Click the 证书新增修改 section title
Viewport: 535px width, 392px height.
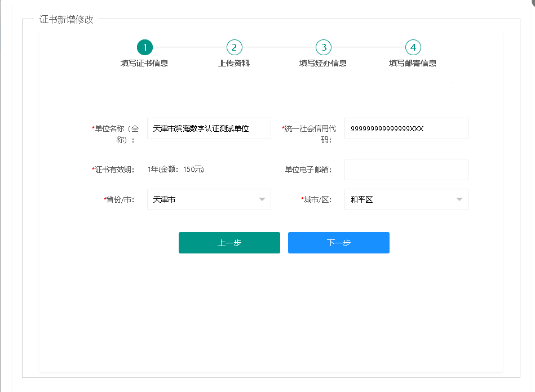pyautogui.click(x=66, y=19)
